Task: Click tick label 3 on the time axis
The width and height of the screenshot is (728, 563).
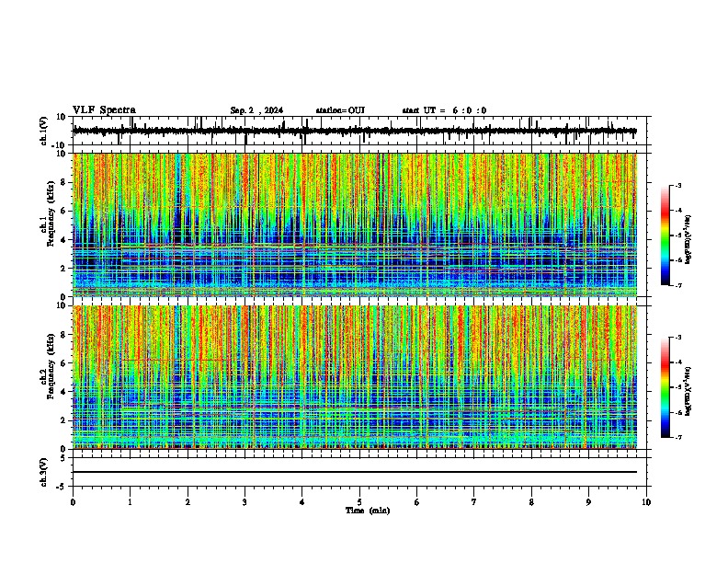Action: [245, 502]
